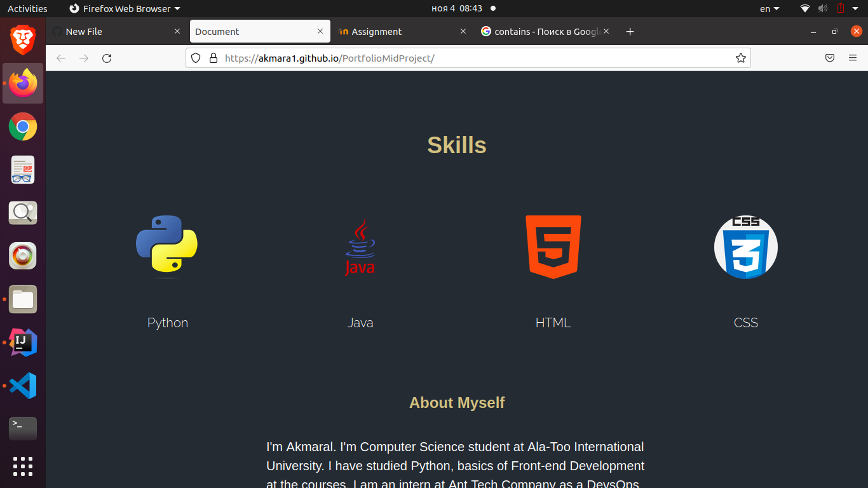
Task: Open the en language input dropdown
Action: (768, 8)
